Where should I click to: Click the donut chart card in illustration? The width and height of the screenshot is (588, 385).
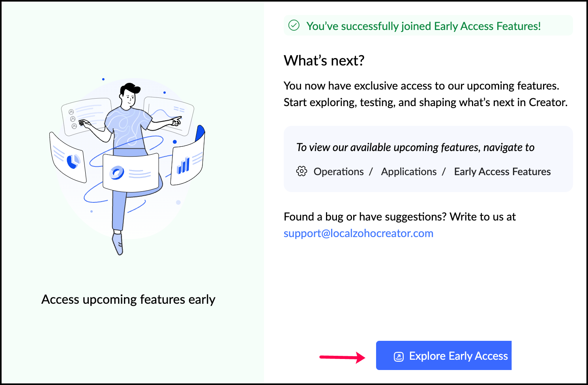pos(131,172)
